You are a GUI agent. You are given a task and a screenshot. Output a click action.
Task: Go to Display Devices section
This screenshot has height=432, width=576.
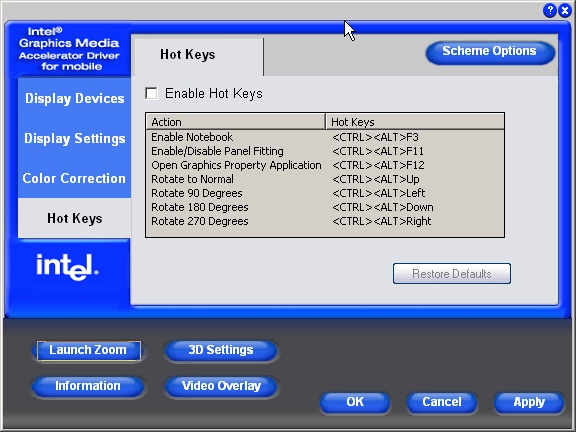pos(75,98)
